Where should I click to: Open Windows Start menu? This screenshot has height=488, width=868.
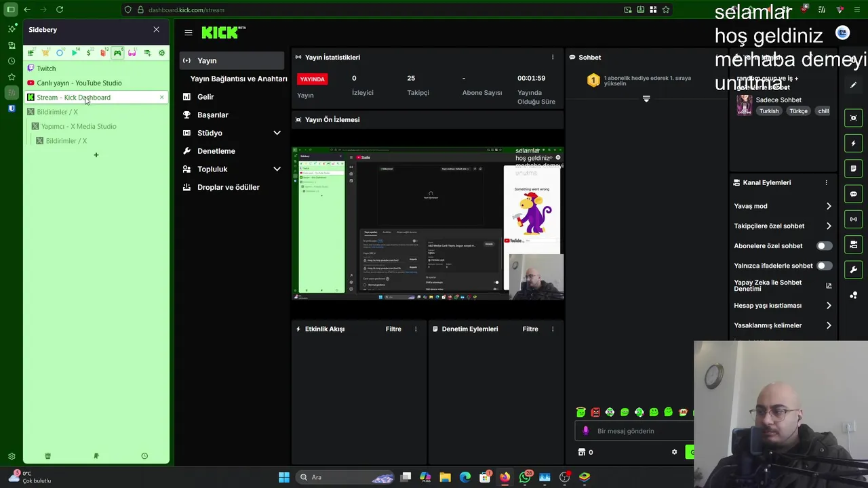click(x=284, y=477)
